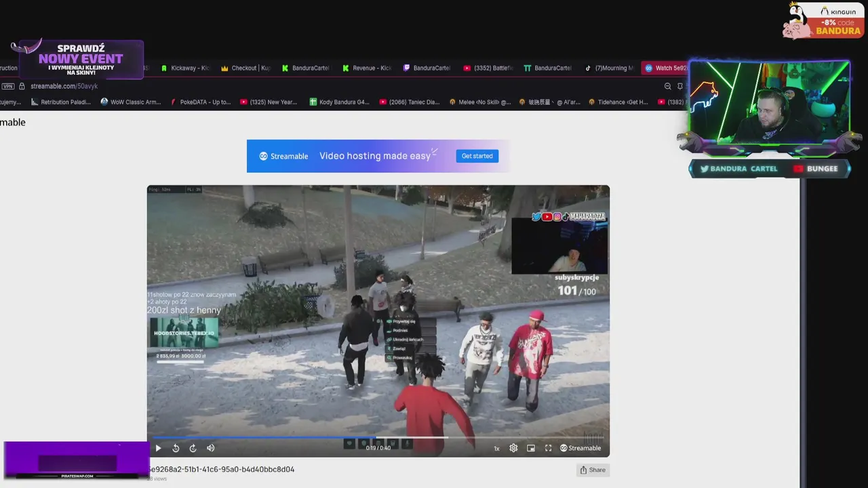Open PokeDATA bookmark
This screenshot has height=488, width=868.
(201, 102)
